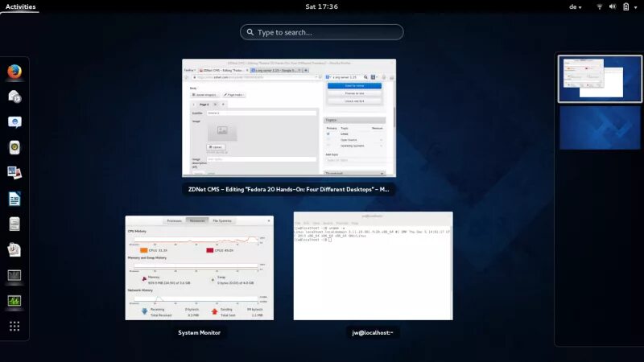Select the System Monitor window thumbnail
Image resolution: width=644 pixels, height=362 pixels.
[x=199, y=268]
